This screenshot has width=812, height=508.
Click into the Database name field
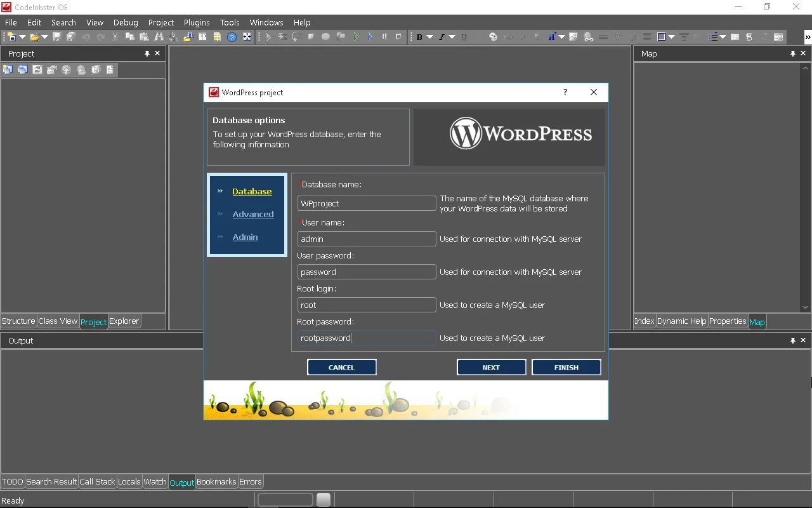click(x=367, y=203)
